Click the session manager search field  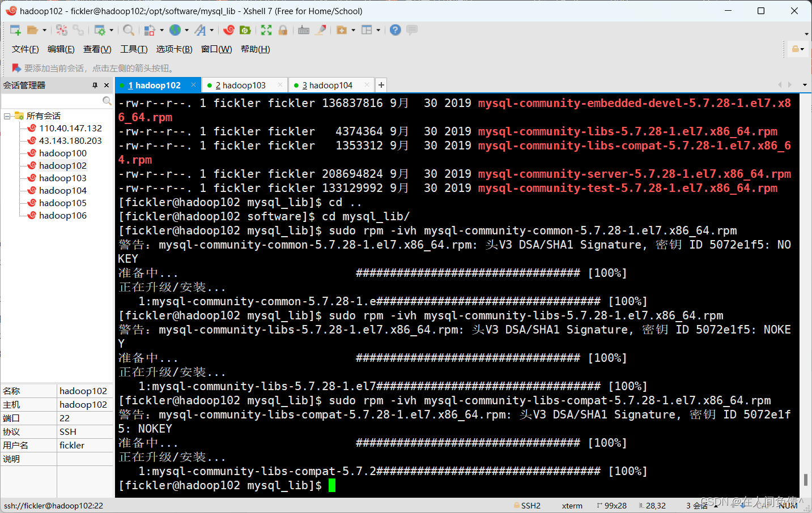[52, 101]
